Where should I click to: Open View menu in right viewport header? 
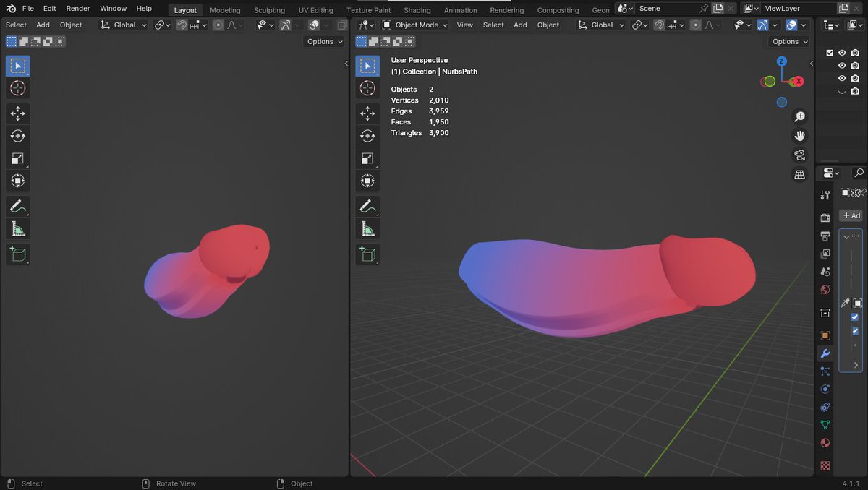click(x=465, y=25)
